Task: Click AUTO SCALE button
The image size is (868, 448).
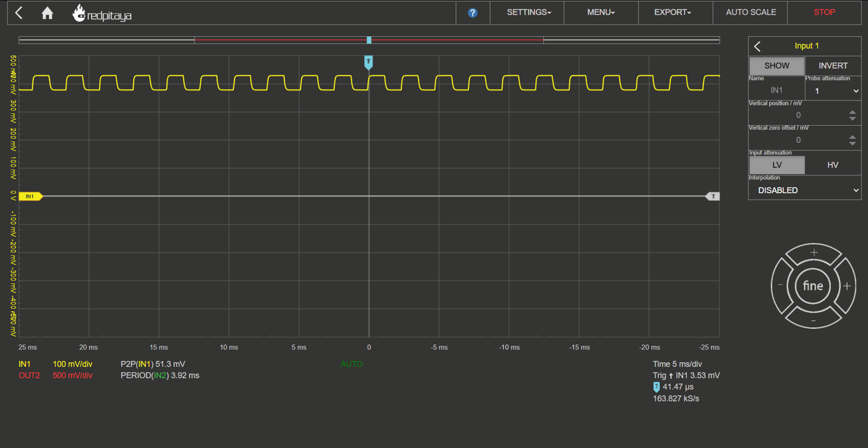Action: pos(750,13)
